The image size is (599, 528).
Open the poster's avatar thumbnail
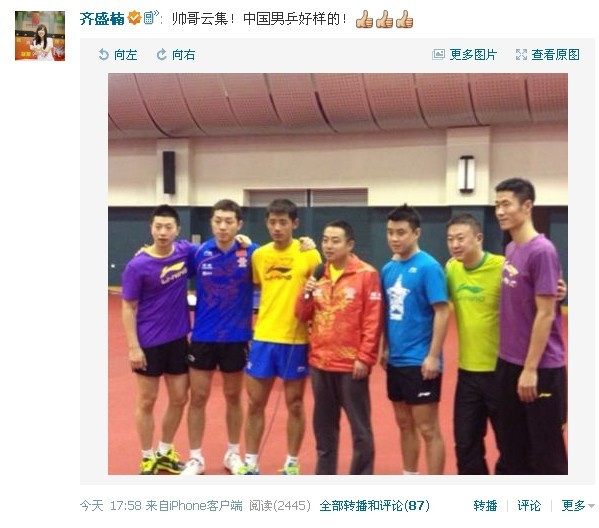coord(40,36)
